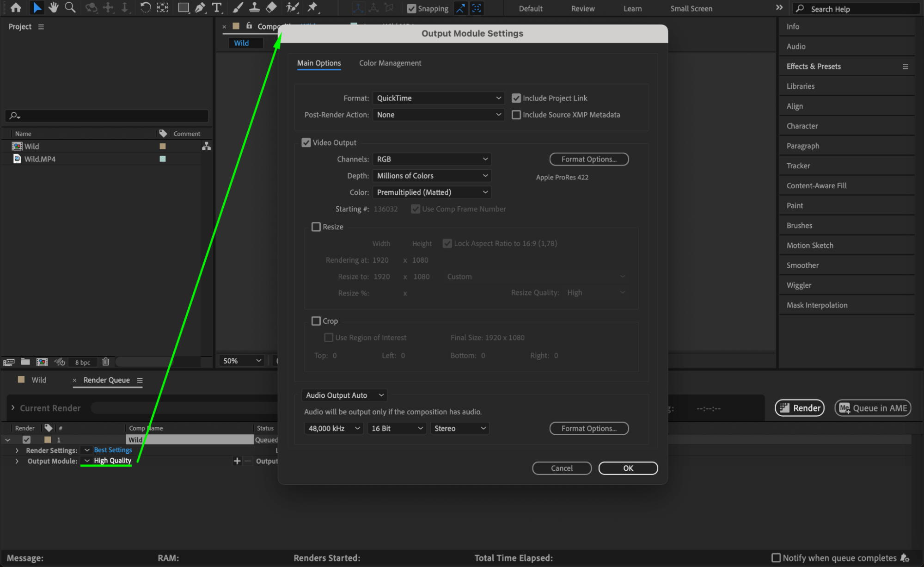The height and width of the screenshot is (567, 924).
Task: Select the Clone Stamp tool
Action: [254, 7]
